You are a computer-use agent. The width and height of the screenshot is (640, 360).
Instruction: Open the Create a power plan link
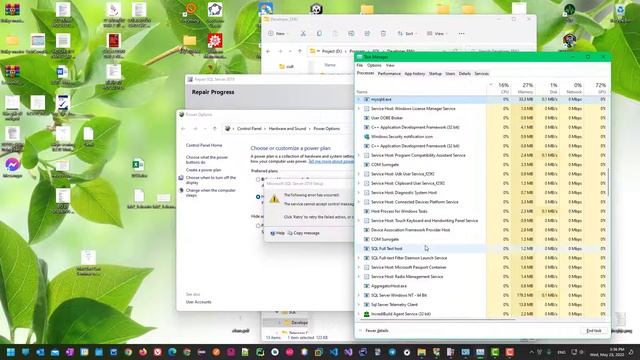(203, 170)
